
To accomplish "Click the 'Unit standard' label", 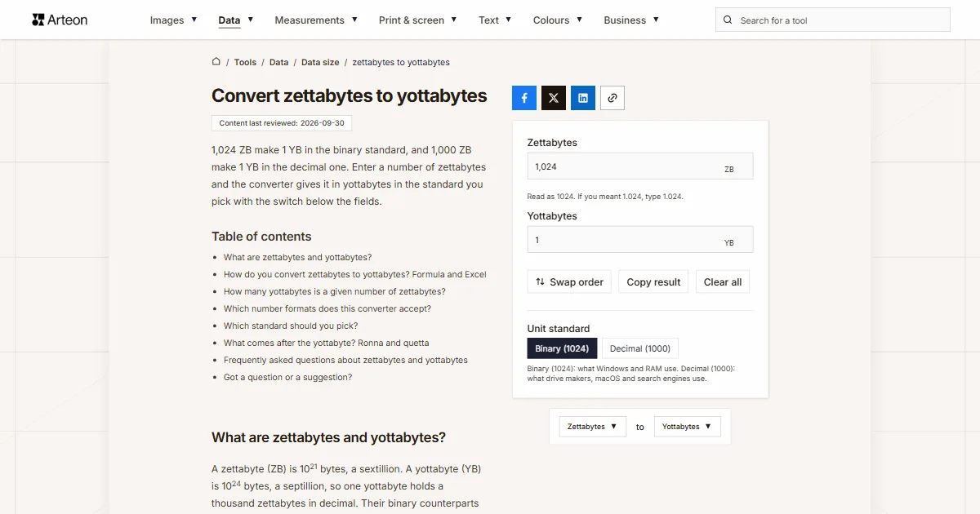I will coord(559,329).
